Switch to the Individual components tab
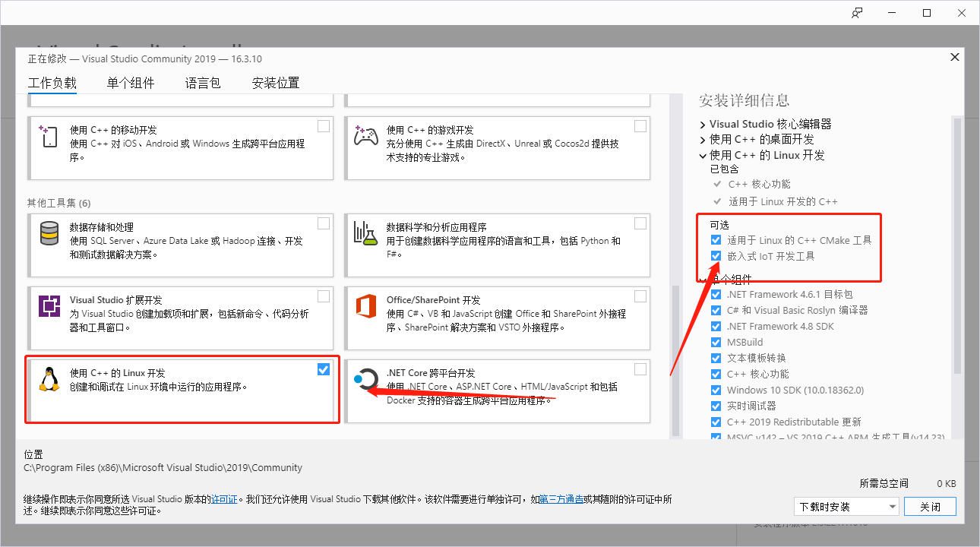This screenshot has height=547, width=980. 131,83
